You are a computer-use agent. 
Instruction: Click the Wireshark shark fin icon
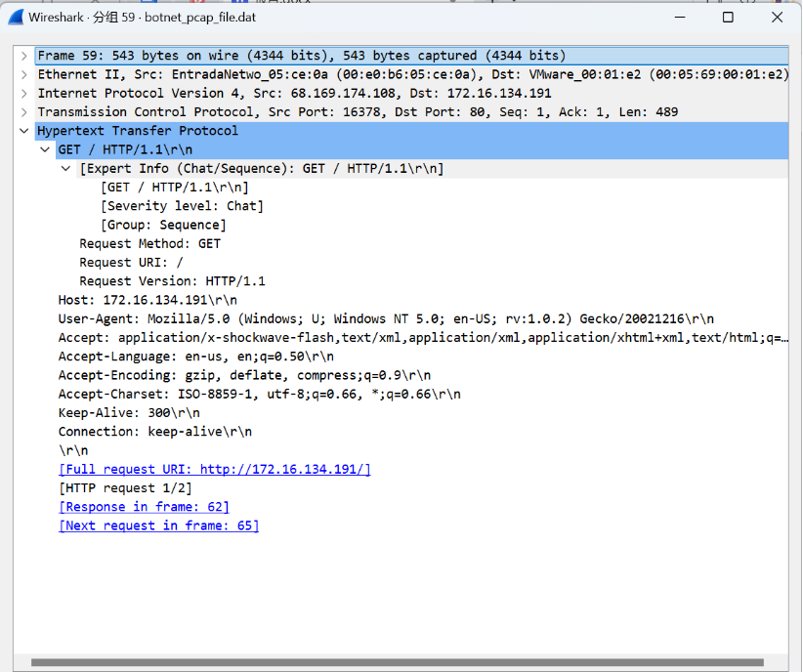(x=16, y=17)
